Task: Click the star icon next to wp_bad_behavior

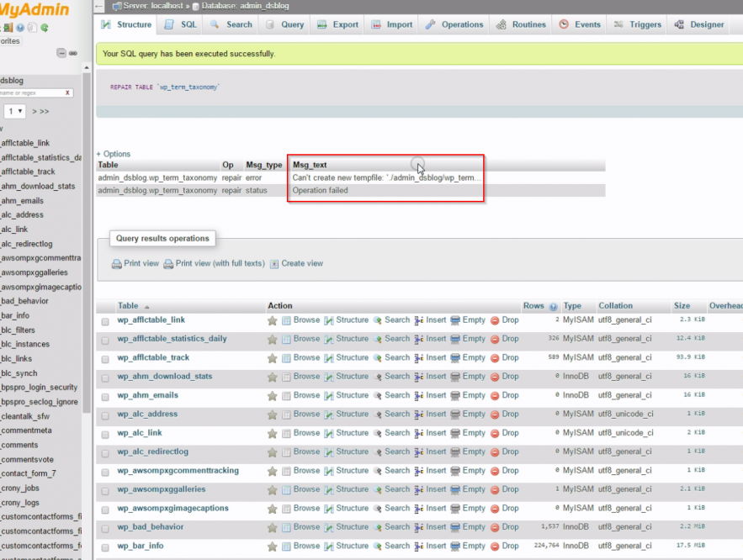Action: [x=272, y=527]
